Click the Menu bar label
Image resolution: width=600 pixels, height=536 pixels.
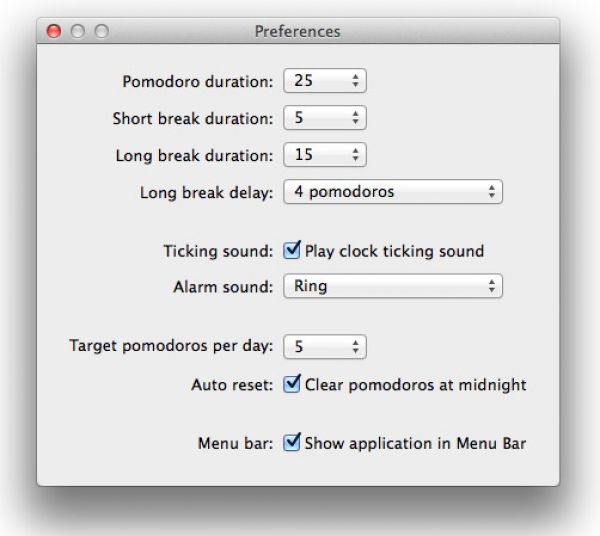235,442
